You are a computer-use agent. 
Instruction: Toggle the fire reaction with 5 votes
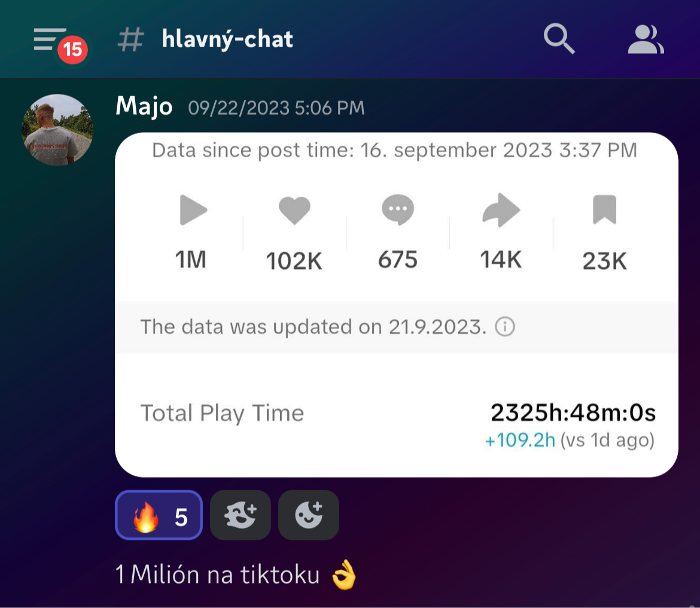159,515
